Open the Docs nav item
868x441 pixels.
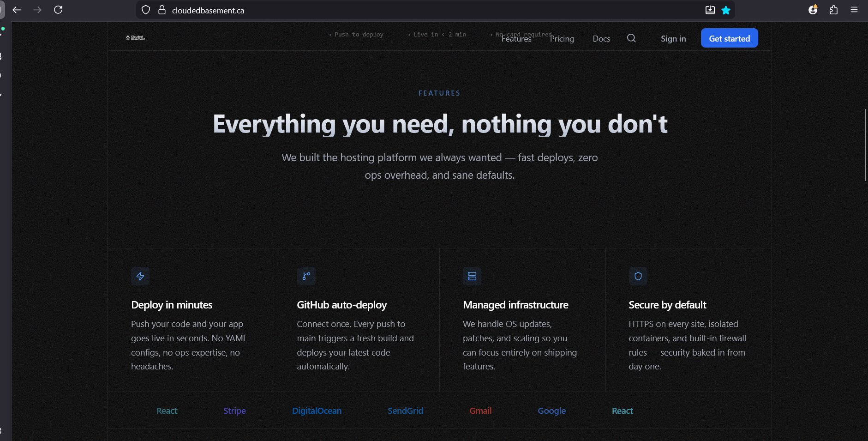pos(601,39)
